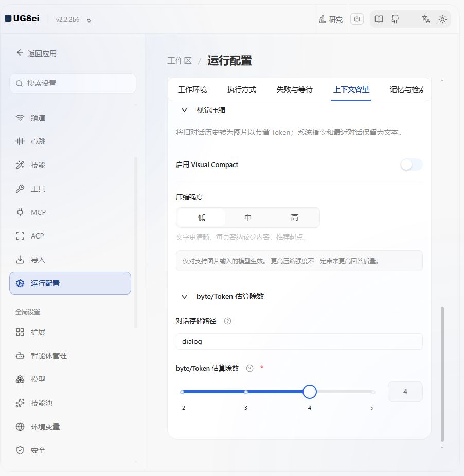Image resolution: width=464 pixels, height=476 pixels.
Task: Set 压缩强度 to 中
Action: tap(248, 217)
